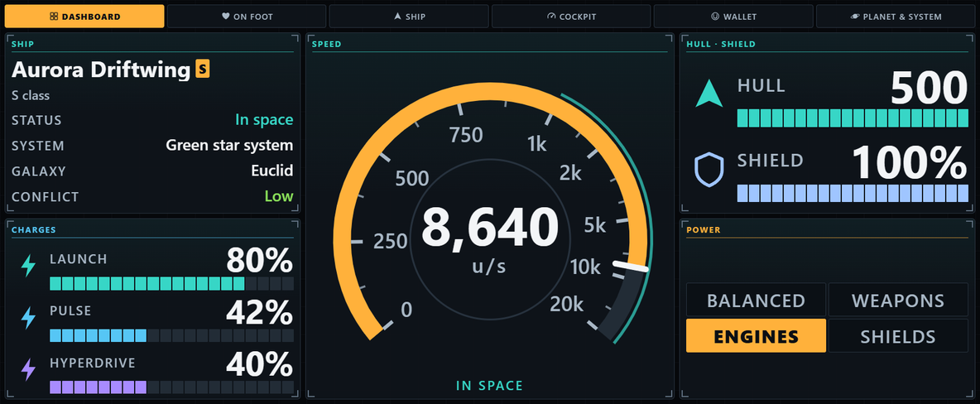Click the Launch charge bar
980x404 pixels.
click(171, 284)
